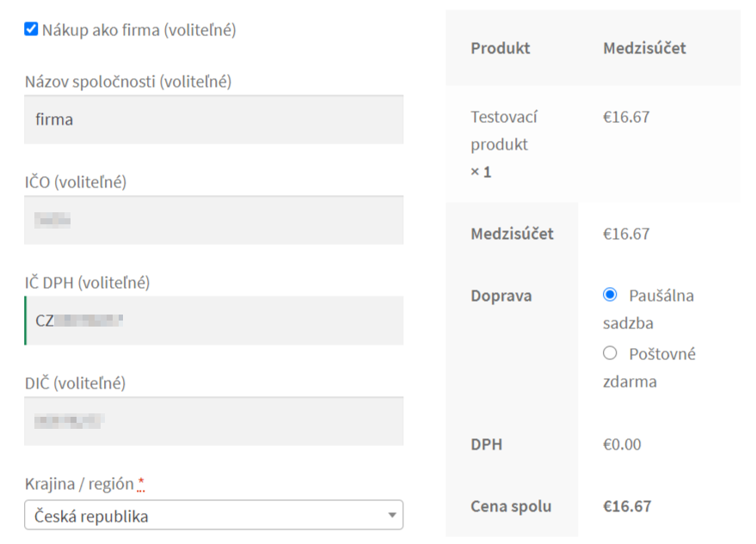This screenshot has width=756, height=544.
Task: Select the "Paušálna sadzba" shipping radio button
Action: 610,295
